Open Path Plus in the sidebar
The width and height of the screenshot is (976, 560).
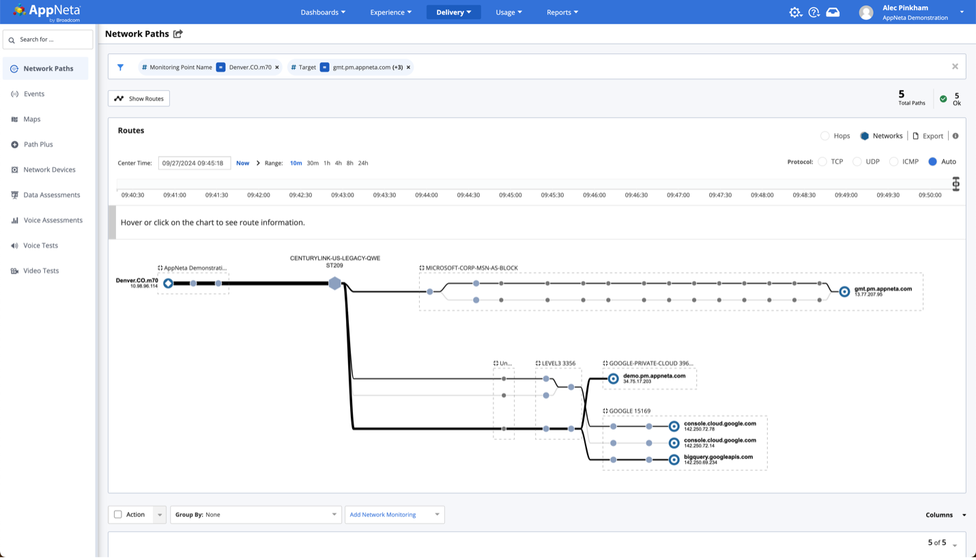coord(38,145)
